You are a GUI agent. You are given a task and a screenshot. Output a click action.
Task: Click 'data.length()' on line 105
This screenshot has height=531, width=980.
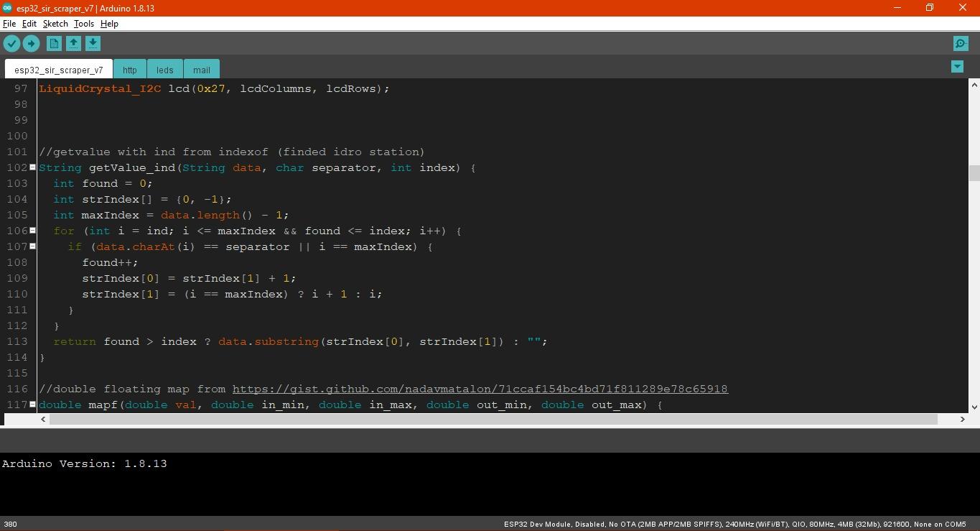(x=207, y=215)
